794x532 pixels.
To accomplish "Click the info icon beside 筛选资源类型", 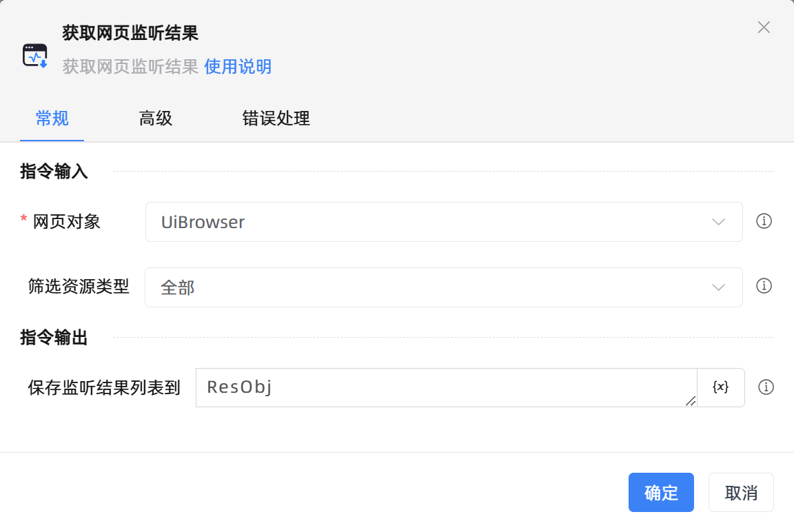I will pos(764,287).
